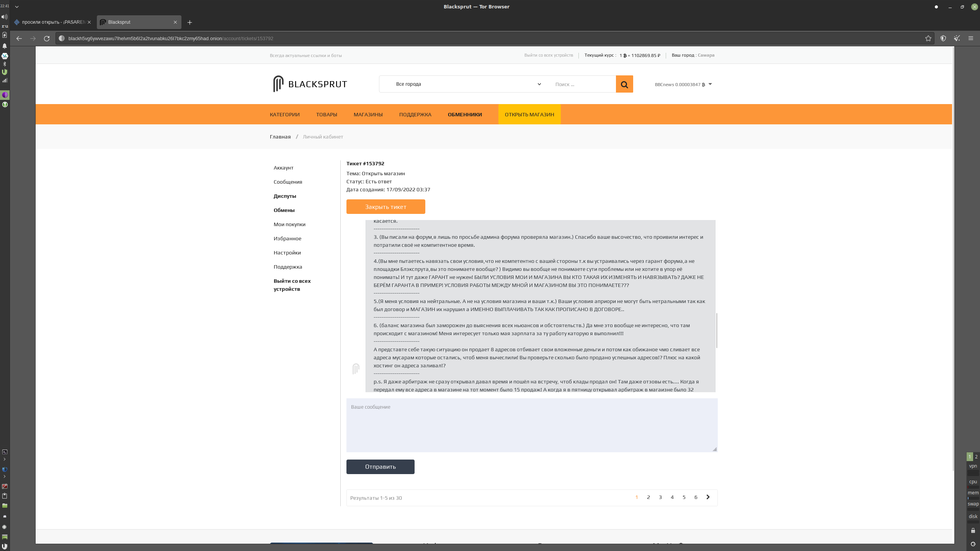
Task: Open the volume icon in the system panel
Action: (x=5, y=17)
